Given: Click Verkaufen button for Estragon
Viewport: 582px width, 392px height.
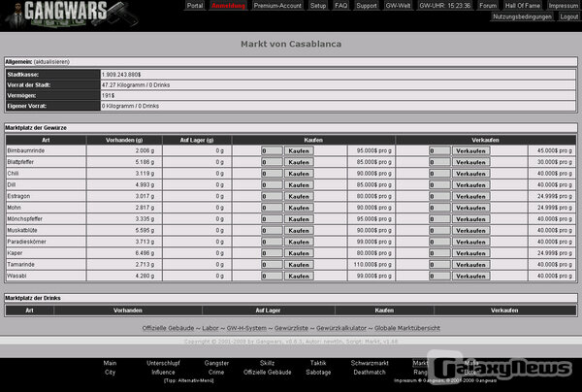Looking at the screenshot, I should pos(470,196).
